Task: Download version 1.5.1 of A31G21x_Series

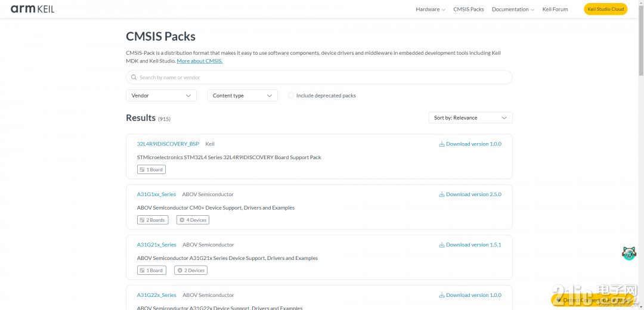Action: [x=470, y=244]
